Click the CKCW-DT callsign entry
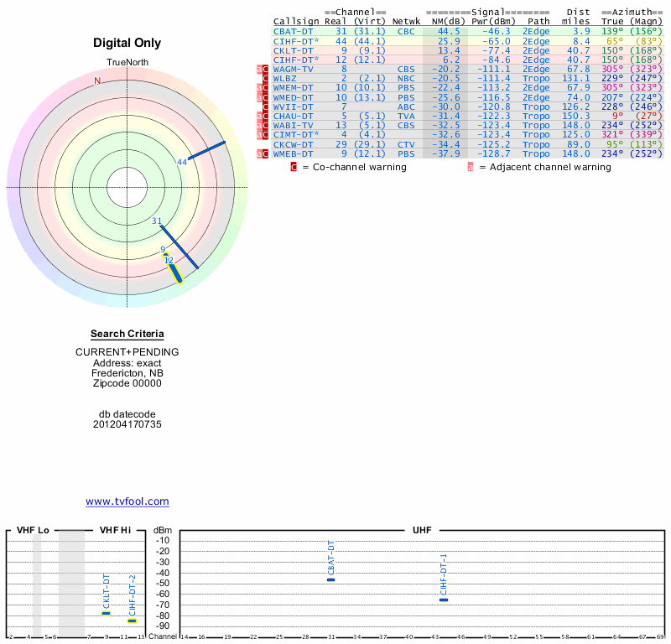671x644 pixels. pyautogui.click(x=294, y=144)
